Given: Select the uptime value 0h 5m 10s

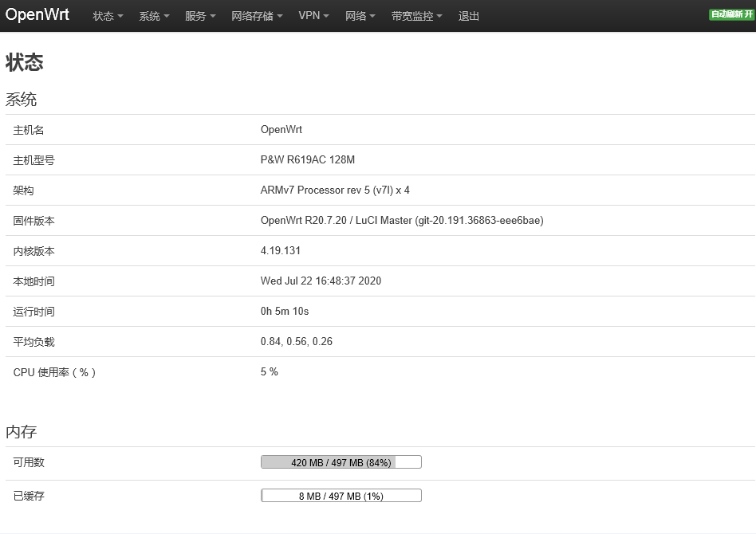Looking at the screenshot, I should 285,312.
